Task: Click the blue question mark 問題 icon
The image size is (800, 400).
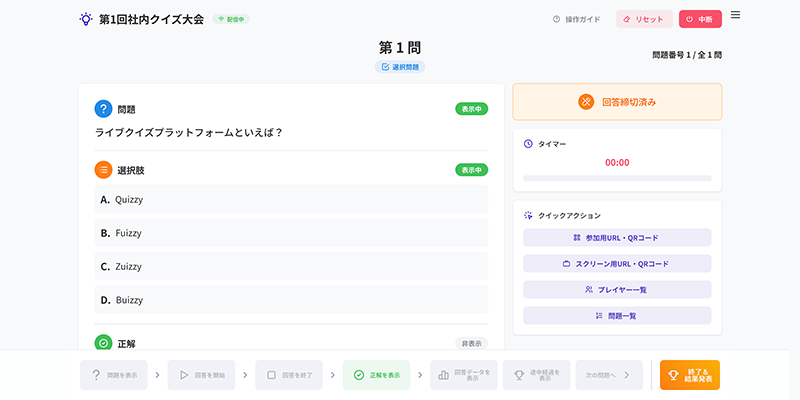Action: point(103,109)
